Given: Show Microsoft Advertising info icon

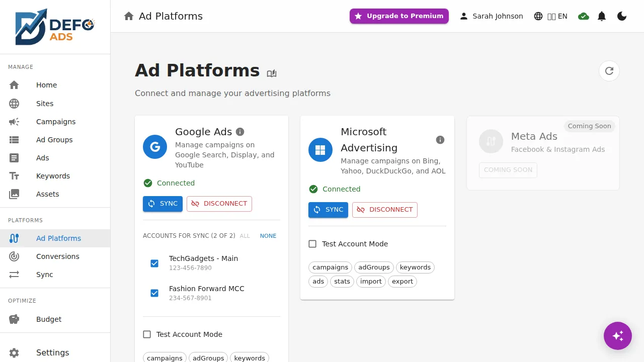Looking at the screenshot, I should tap(440, 140).
